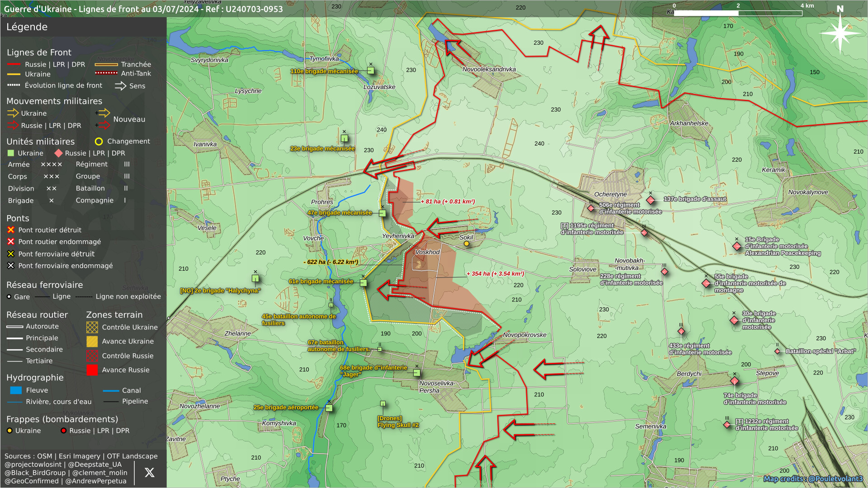Click the Pont routier détruit legend icon
This screenshot has height=488, width=868.
tap(11, 230)
